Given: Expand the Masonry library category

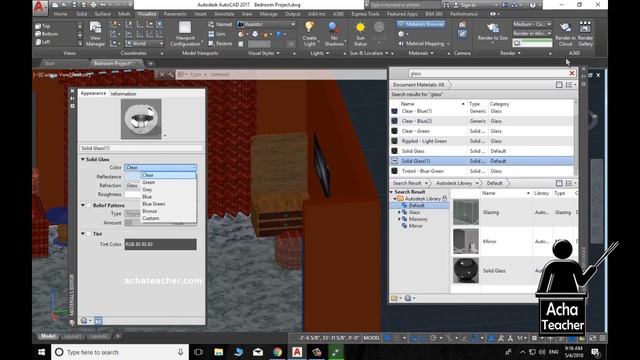Looking at the screenshot, I should pos(399,219).
